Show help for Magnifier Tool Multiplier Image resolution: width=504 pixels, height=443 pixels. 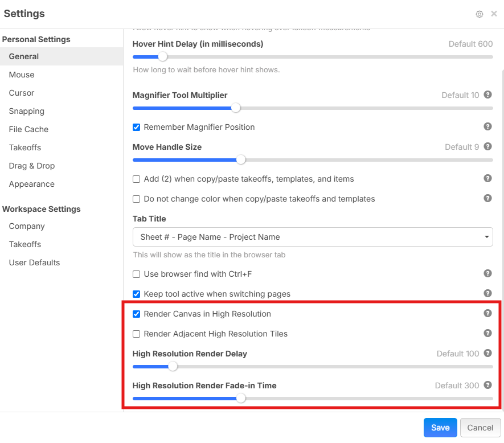click(x=487, y=95)
